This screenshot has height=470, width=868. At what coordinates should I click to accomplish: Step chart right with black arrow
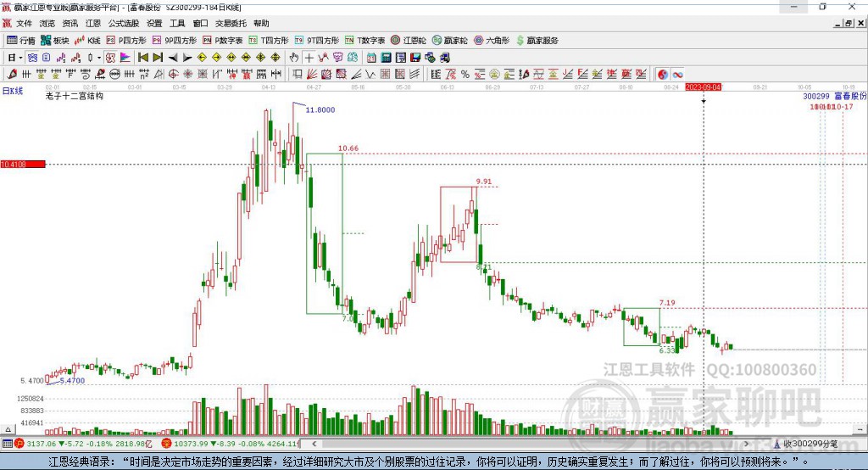click(x=187, y=58)
